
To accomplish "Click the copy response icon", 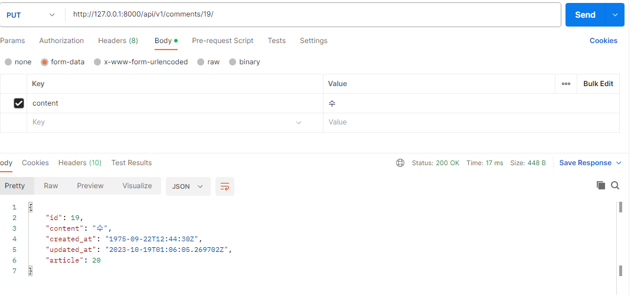I will (600, 185).
